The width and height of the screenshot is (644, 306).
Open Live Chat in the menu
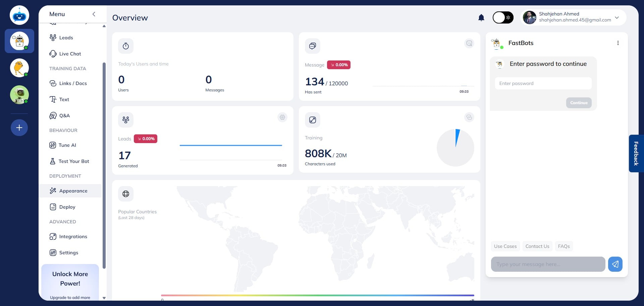coord(70,54)
